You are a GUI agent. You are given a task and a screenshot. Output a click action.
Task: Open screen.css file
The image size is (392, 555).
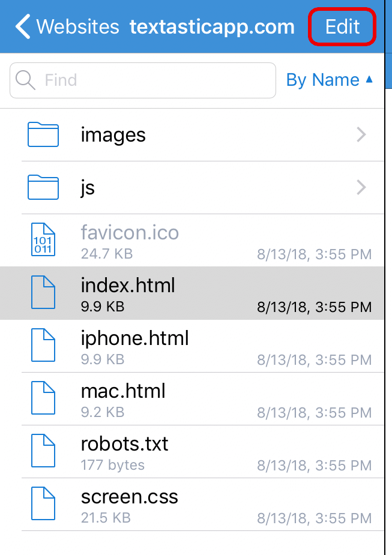point(192,504)
